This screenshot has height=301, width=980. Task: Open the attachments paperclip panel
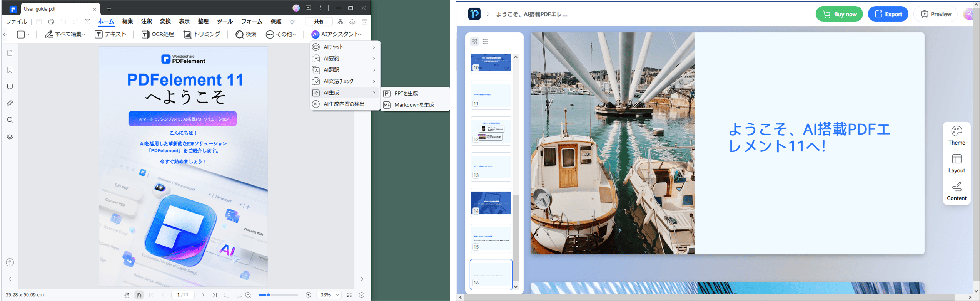pyautogui.click(x=10, y=103)
